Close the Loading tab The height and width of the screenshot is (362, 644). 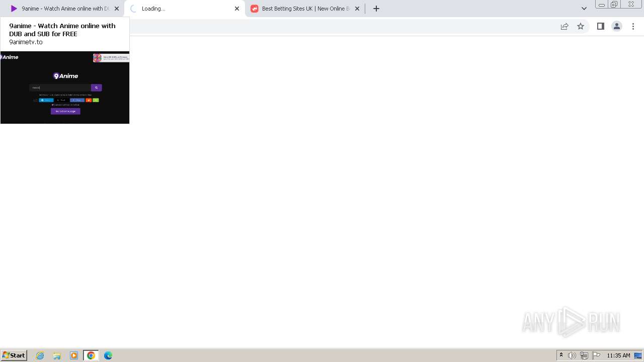pyautogui.click(x=237, y=9)
